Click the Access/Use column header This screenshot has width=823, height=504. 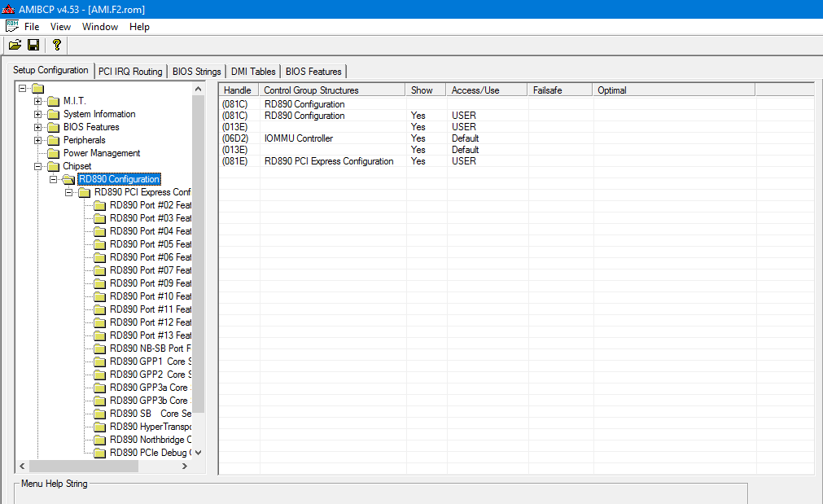coord(487,90)
